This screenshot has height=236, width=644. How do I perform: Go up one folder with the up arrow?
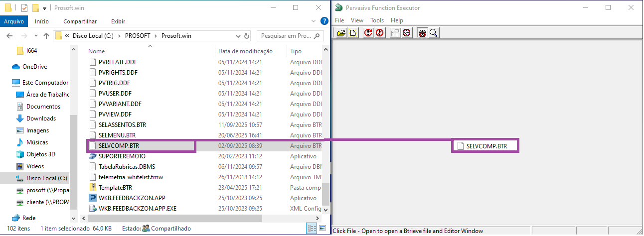46,36
